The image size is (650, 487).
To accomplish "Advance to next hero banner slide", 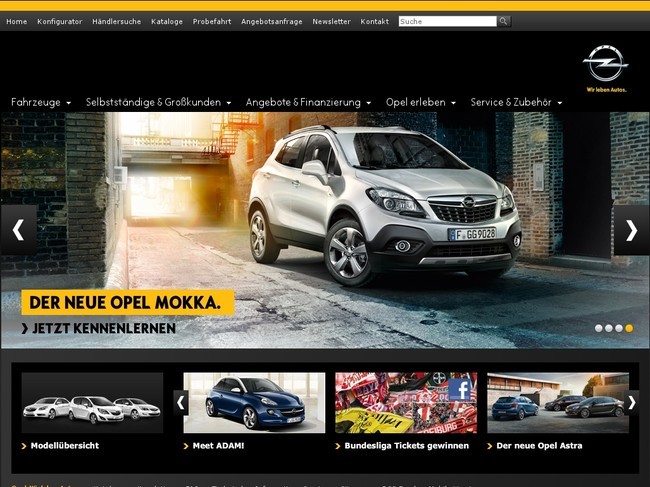I will [x=631, y=230].
